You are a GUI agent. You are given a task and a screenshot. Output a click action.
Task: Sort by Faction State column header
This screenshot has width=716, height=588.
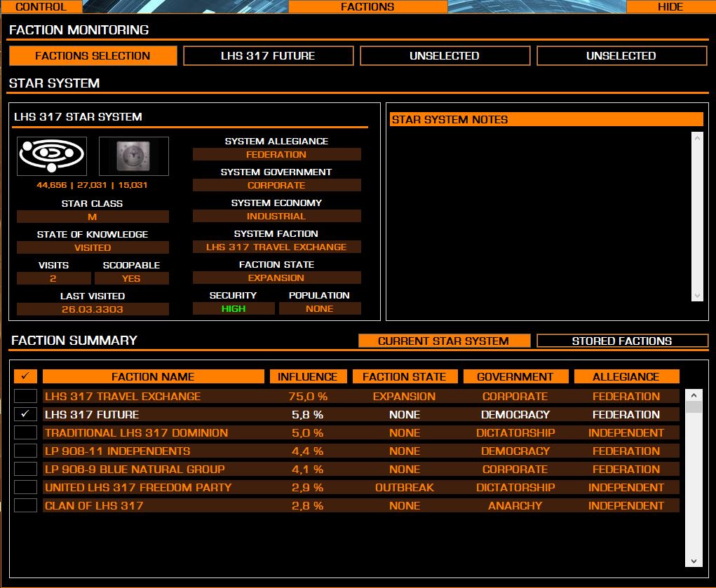405,376
